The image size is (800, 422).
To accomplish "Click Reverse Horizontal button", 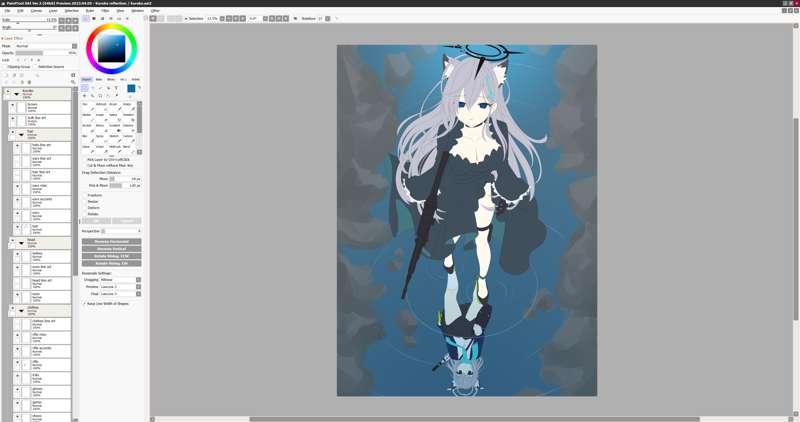I will point(111,242).
